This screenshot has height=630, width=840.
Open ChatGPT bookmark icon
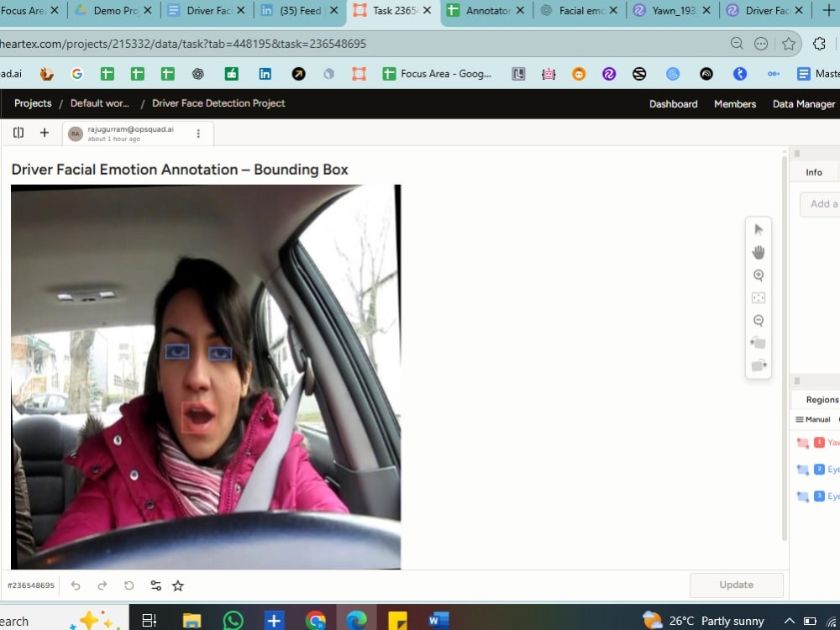point(197,74)
